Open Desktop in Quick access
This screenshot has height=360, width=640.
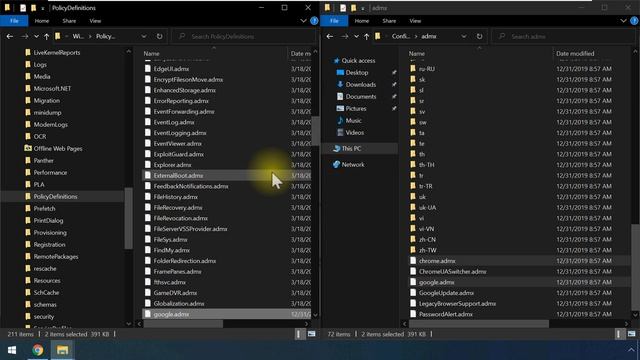(x=357, y=73)
